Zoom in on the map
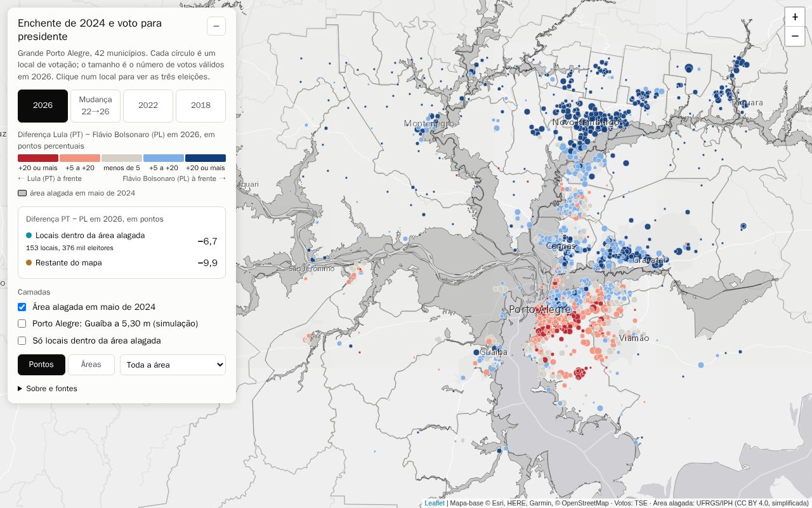The image size is (812, 508). click(x=795, y=17)
